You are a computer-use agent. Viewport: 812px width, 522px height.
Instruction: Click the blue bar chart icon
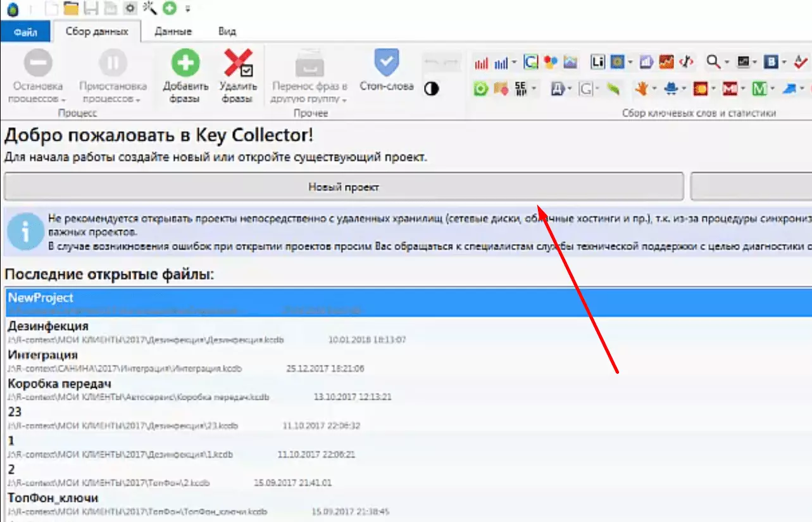[502, 62]
